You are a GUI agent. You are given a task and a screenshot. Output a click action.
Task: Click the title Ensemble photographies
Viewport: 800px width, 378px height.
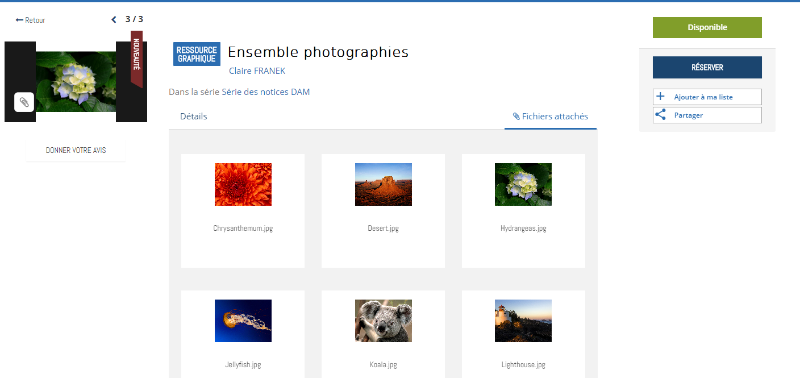point(318,52)
